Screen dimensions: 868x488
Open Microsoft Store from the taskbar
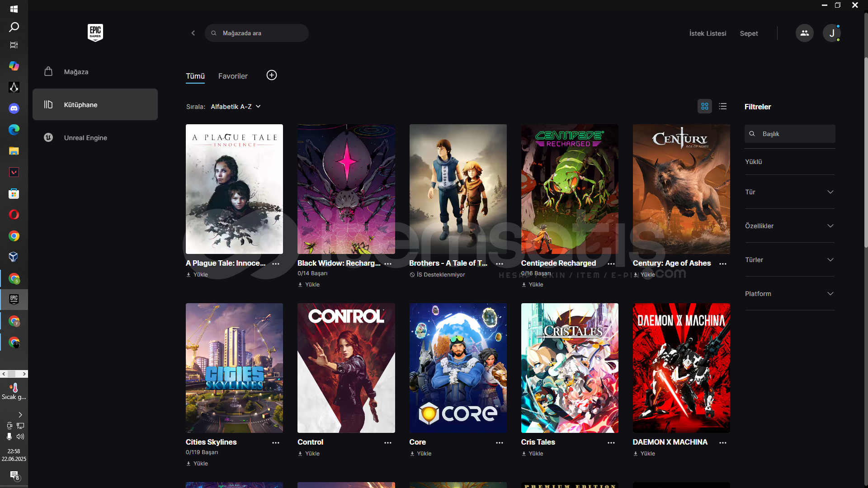[x=14, y=193]
